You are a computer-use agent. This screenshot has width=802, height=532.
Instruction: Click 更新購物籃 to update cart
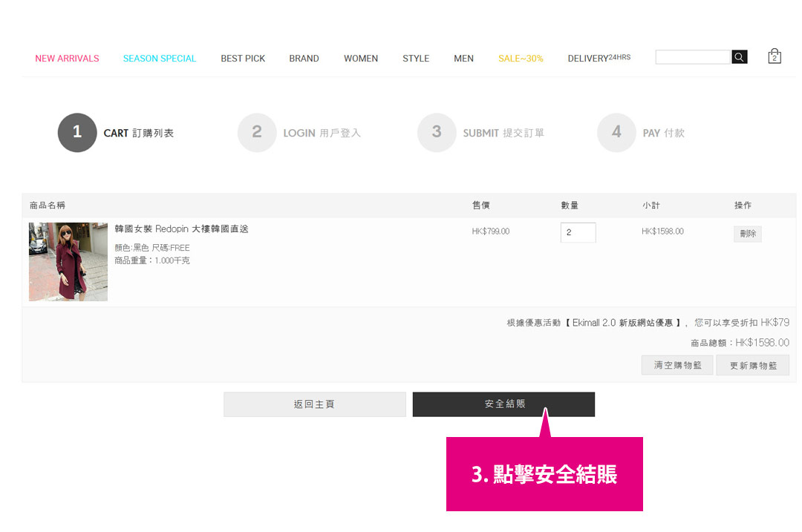752,365
